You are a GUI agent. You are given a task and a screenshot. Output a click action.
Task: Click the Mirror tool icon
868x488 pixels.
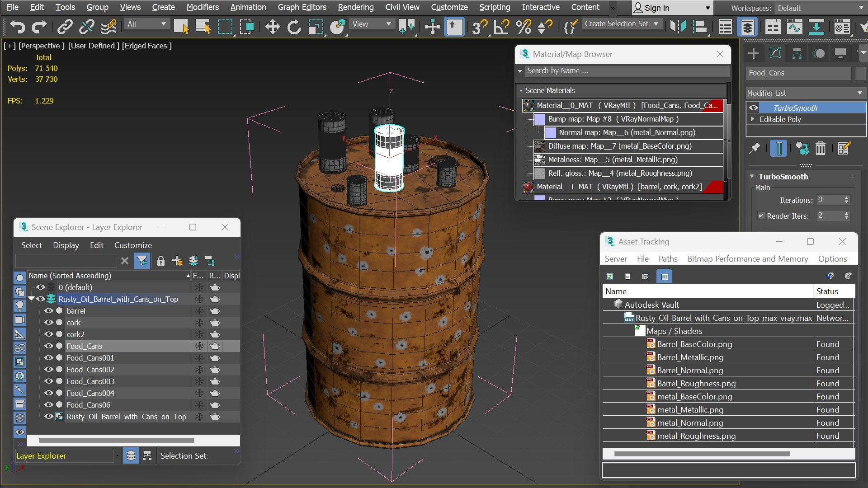[x=678, y=27]
